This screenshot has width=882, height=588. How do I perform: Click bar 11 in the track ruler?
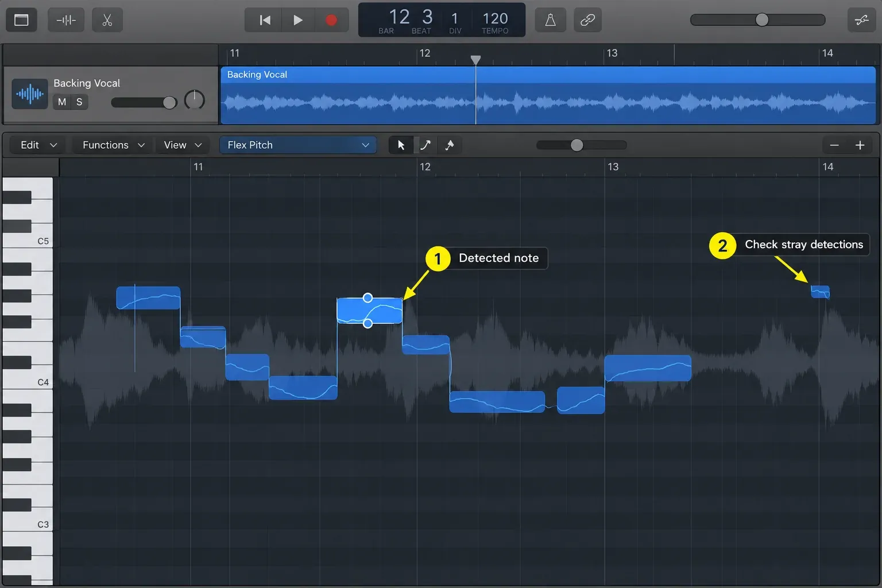[x=235, y=53]
